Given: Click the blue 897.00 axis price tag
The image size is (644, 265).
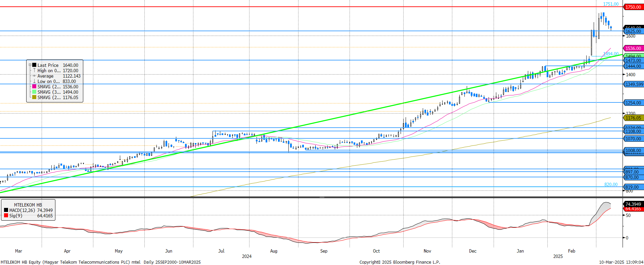Looking at the screenshot, I should [633, 172].
